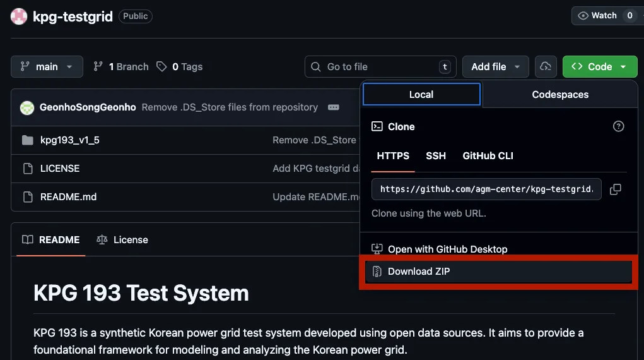644x360 pixels.
Task: Copy the clone URL to clipboard
Action: click(615, 189)
